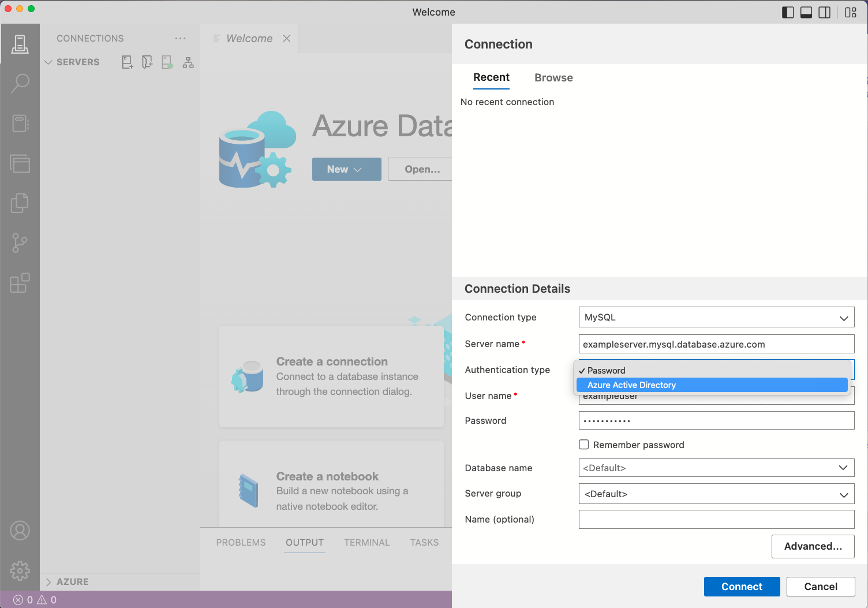Enable the Remember password checkbox
The image size is (868, 608).
(x=583, y=445)
